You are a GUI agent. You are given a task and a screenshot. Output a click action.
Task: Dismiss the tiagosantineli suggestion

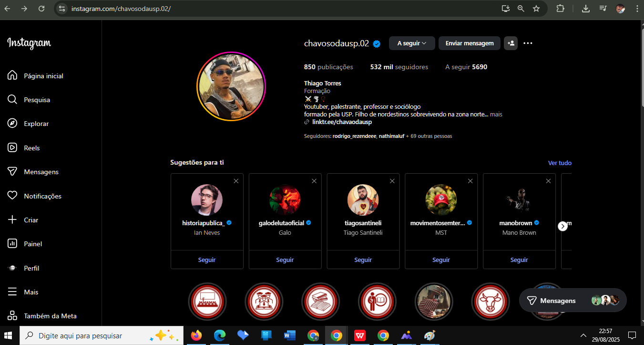[x=392, y=181]
